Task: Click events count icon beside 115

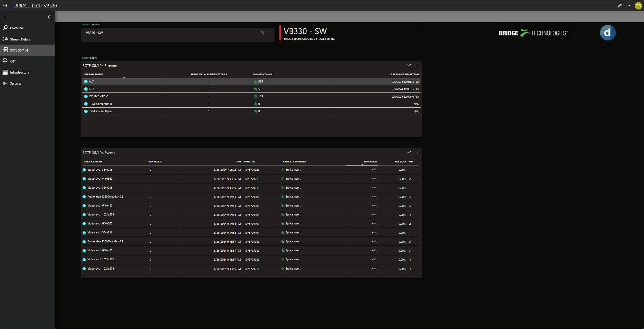Action: 255,97
